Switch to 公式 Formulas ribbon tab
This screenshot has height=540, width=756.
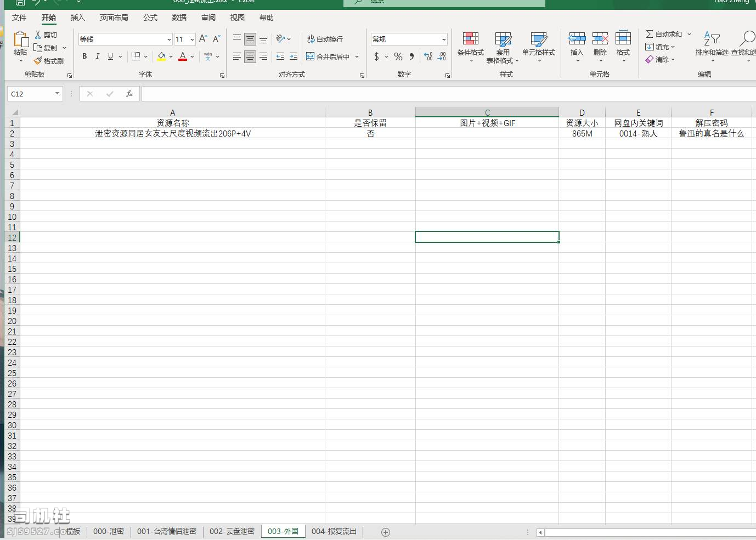150,18
